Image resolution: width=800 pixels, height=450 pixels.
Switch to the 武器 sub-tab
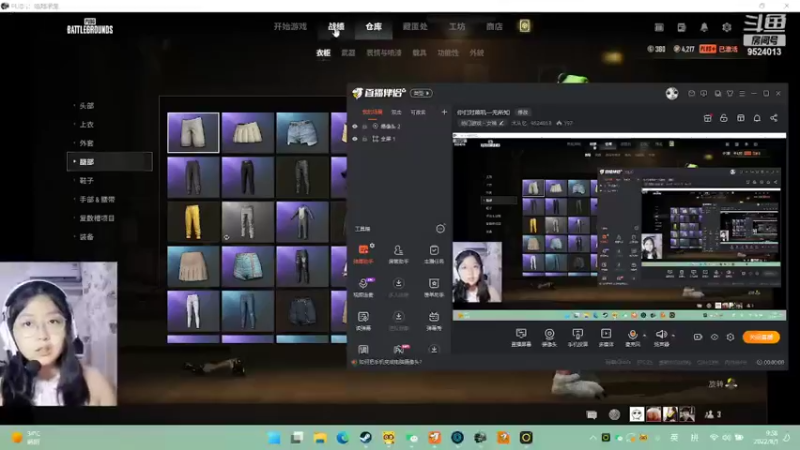348,53
